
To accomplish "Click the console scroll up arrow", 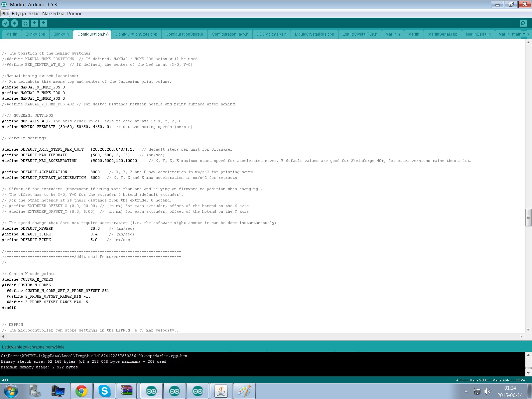I will 528,355.
